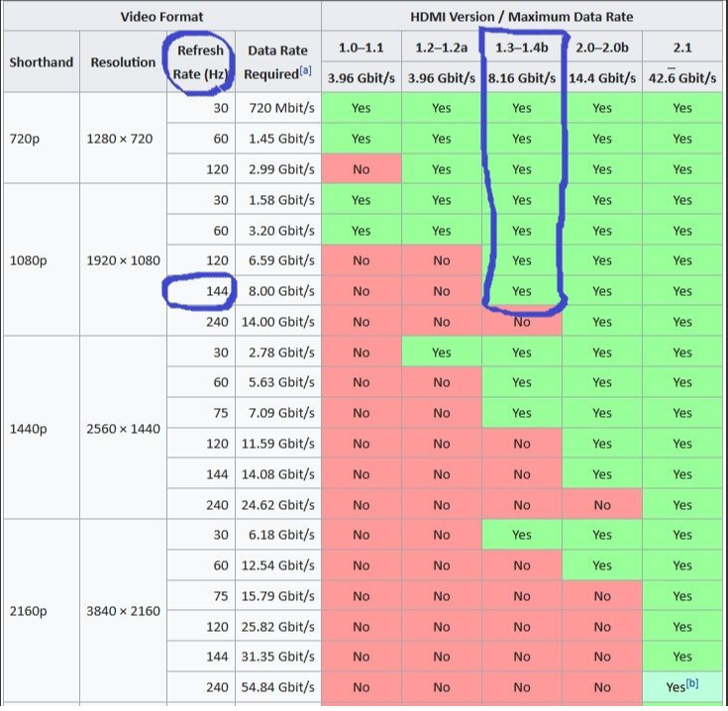
Task: Click 1.3–1.4b Yes cell in 7.09 Gbit/s row
Action: click(x=522, y=413)
